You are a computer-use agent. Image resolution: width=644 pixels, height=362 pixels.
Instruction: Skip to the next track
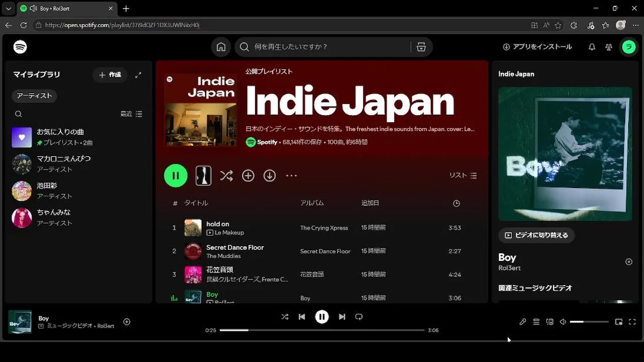point(342,317)
